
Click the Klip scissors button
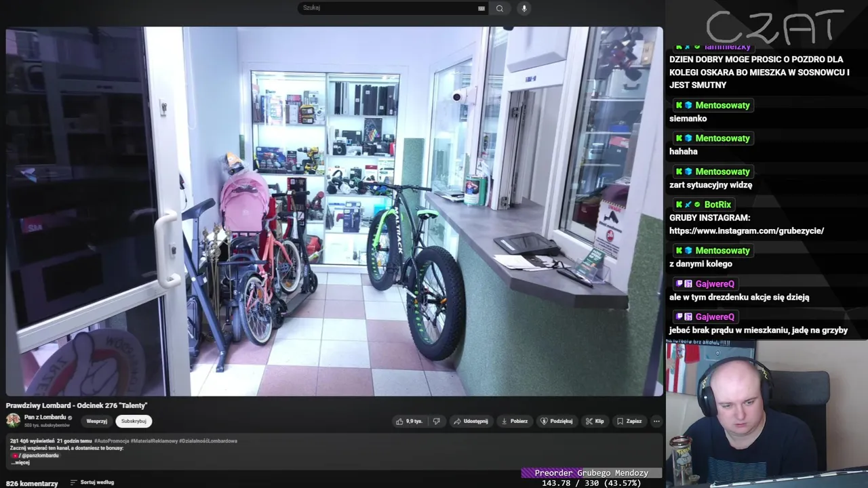(595, 421)
